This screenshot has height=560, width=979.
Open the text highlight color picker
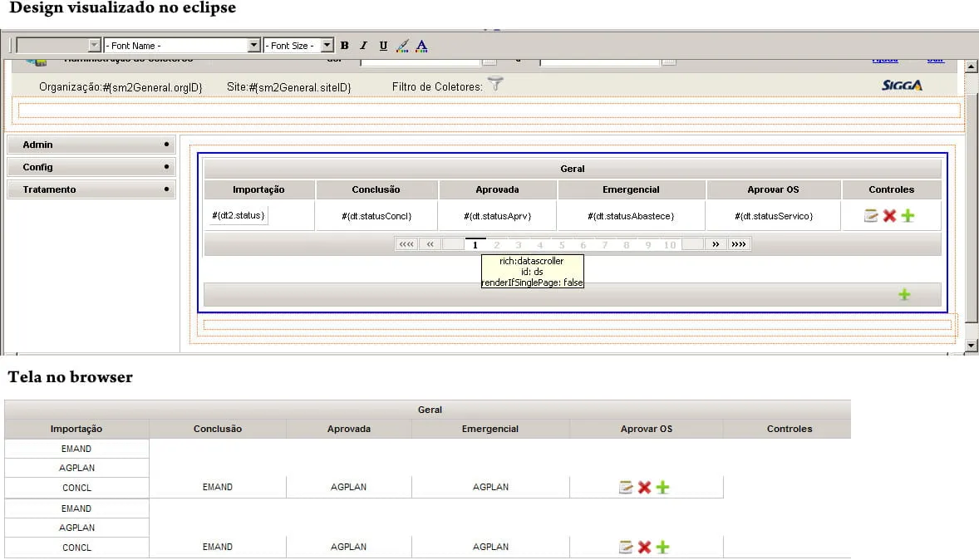[402, 46]
